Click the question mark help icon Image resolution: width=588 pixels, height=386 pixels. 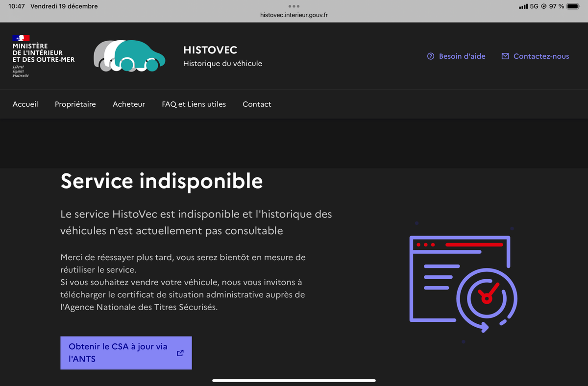[x=431, y=56]
